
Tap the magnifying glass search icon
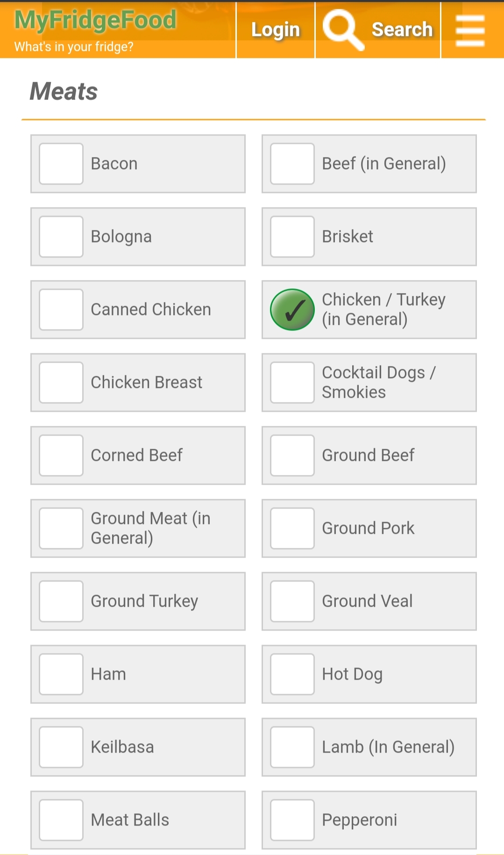(x=343, y=29)
